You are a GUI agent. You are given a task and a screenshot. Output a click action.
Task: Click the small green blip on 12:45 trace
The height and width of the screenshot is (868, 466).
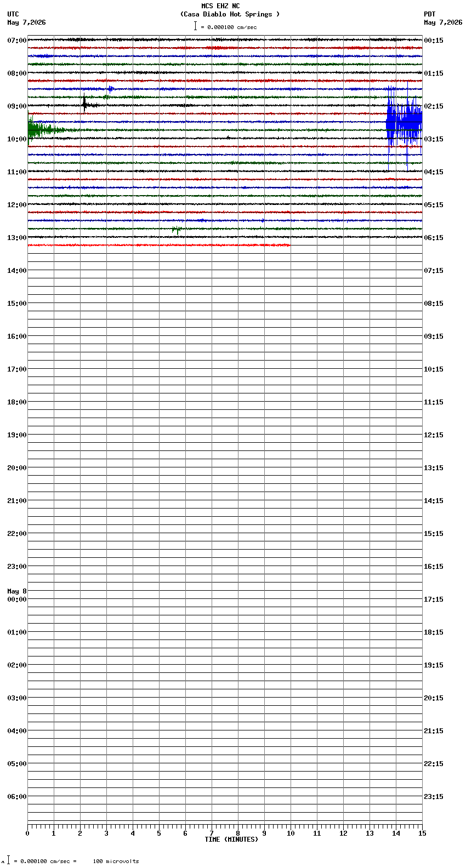177,230
